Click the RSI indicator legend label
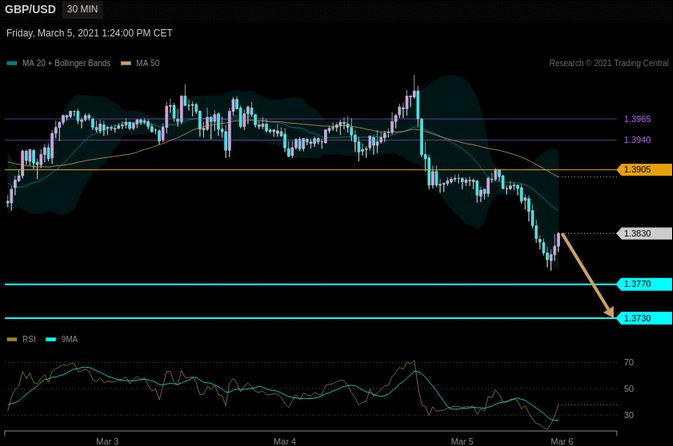This screenshot has width=673, height=446. point(29,339)
